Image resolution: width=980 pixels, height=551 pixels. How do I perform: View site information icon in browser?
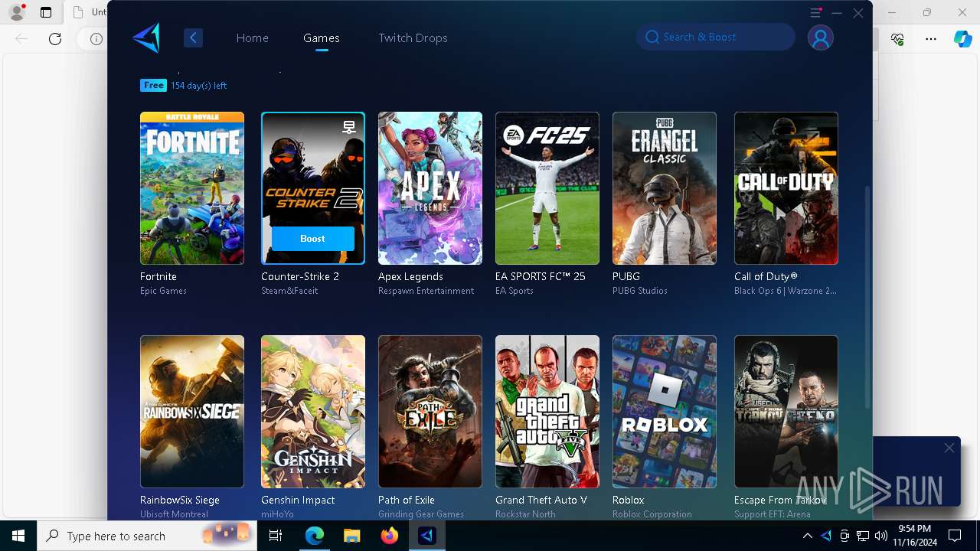tap(96, 38)
